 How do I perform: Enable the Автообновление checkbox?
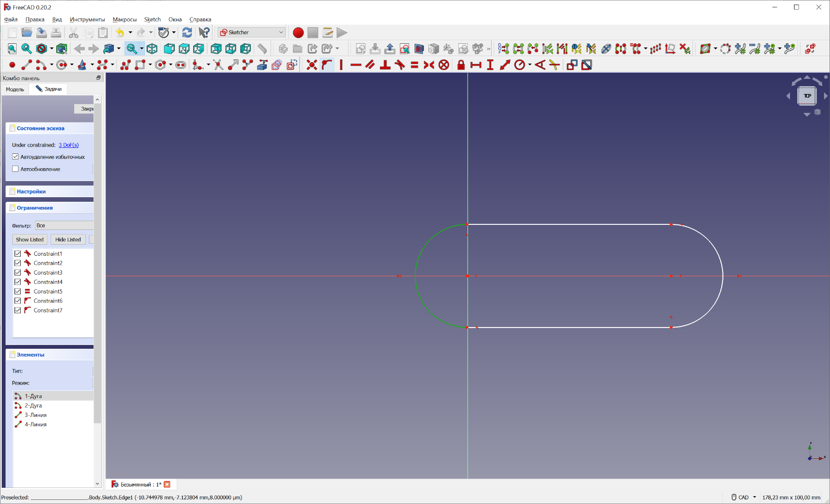[15, 169]
